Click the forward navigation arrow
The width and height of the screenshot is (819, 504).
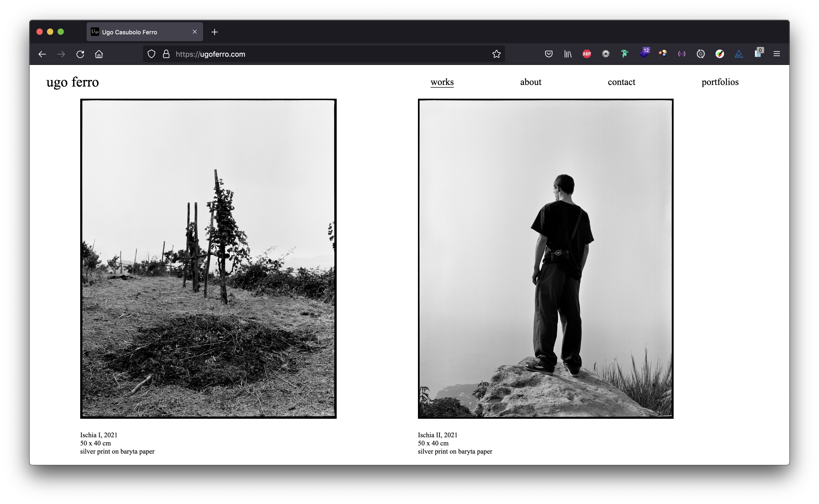61,54
